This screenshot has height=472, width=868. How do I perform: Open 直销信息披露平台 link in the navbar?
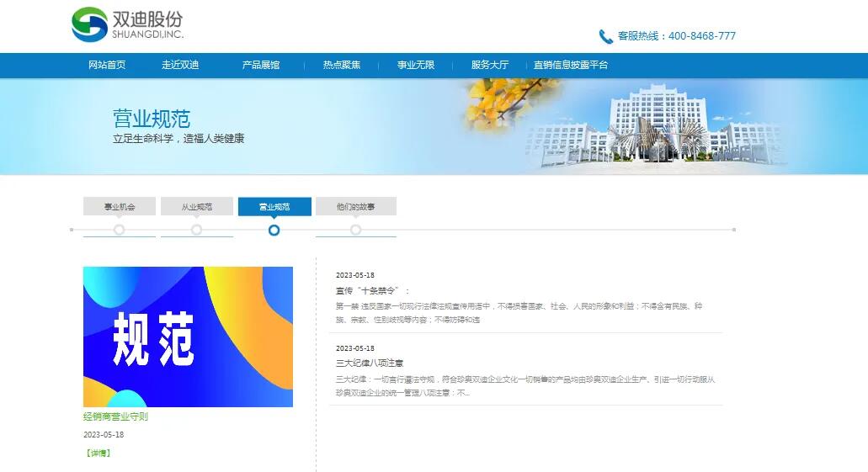(571, 65)
